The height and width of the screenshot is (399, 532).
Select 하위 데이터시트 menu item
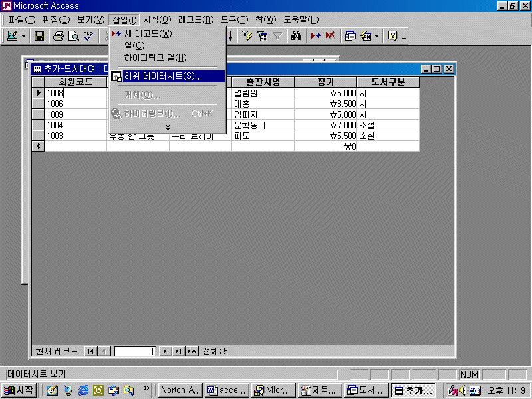(163, 76)
